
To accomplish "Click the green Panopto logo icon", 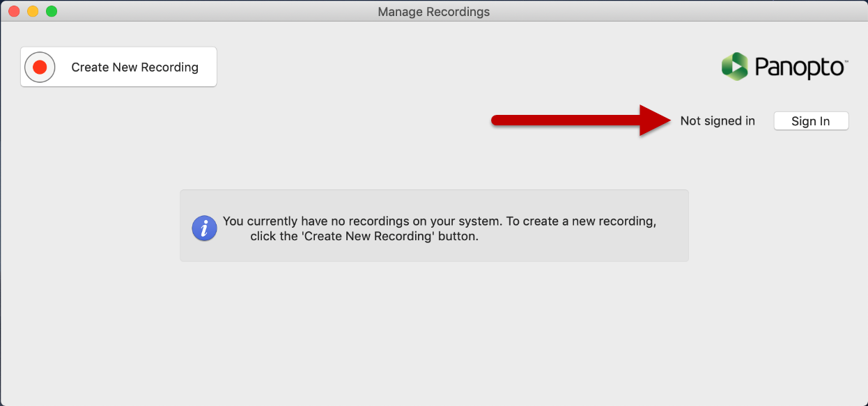I will point(735,66).
